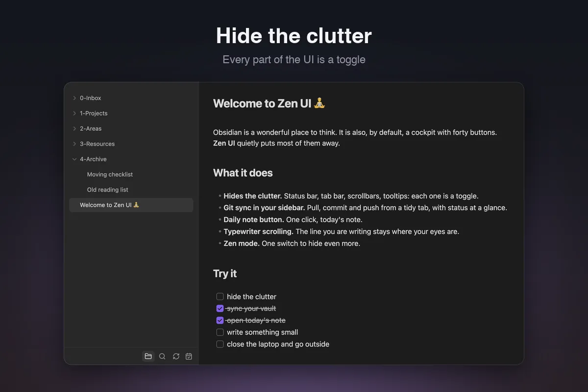Expand the 1-Projects folder chevron
The width and height of the screenshot is (588, 392).
coord(74,113)
